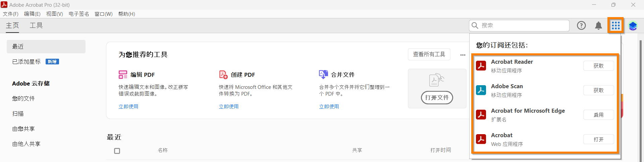644x162 pixels.
Task: Open the more options ellipsis for recommended tools
Action: (463, 55)
